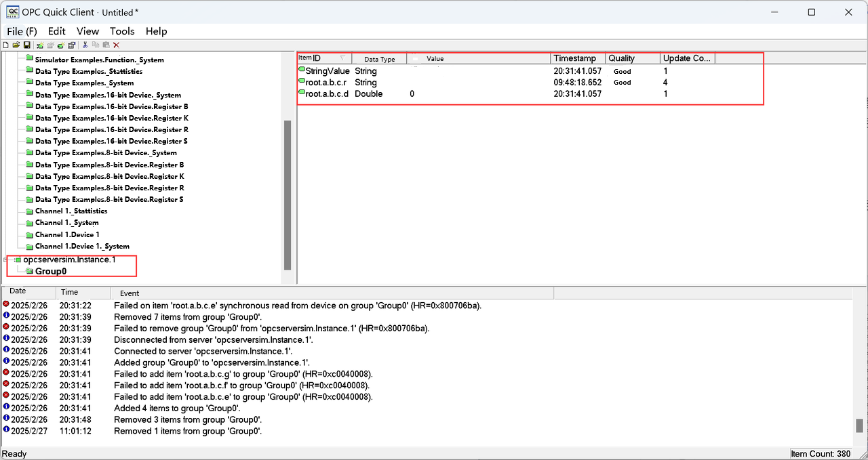The image size is (868, 460).
Task: Collapse the opcserversim.Instance.1 server node
Action: tap(6, 260)
